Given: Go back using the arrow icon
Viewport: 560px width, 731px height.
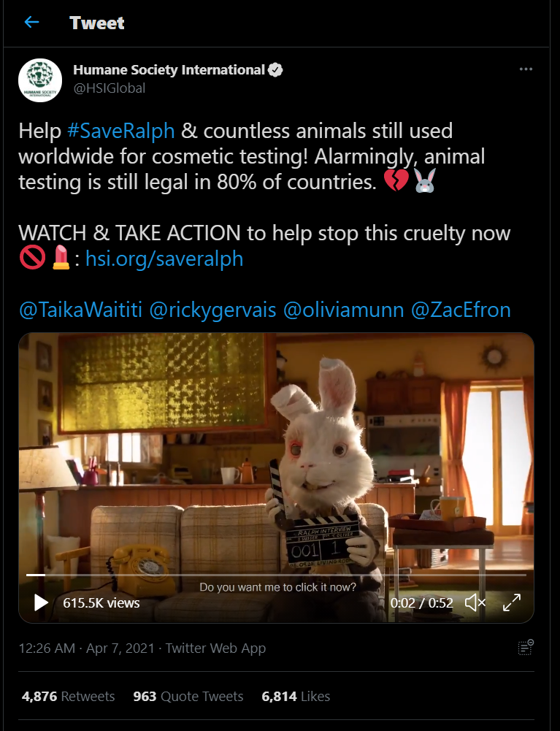Looking at the screenshot, I should point(31,22).
